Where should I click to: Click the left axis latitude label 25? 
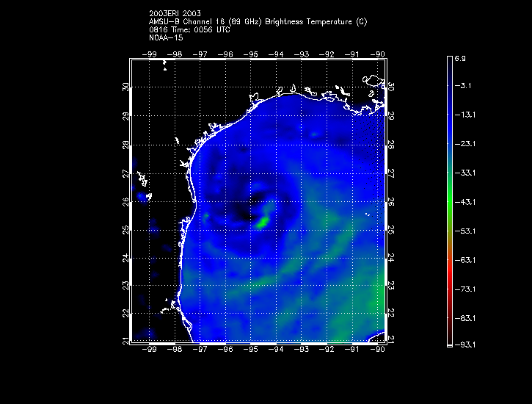(x=125, y=230)
